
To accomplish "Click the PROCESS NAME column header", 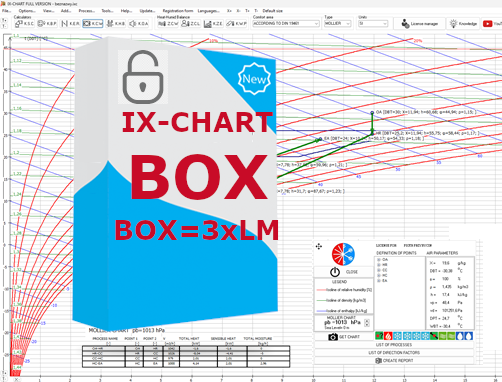I will (x=105, y=339).
